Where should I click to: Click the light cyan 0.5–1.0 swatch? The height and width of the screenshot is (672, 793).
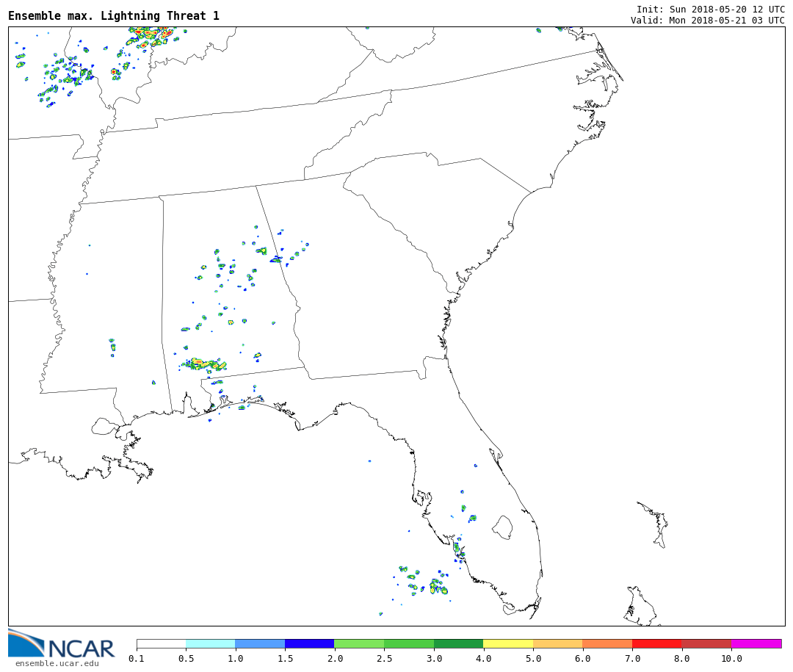[x=210, y=643]
